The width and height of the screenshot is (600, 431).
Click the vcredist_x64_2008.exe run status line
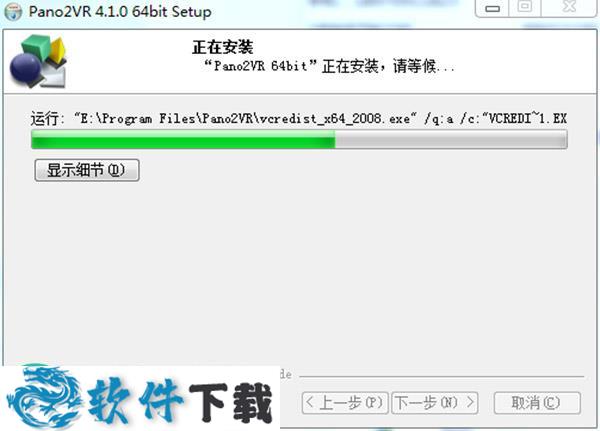tap(298, 118)
